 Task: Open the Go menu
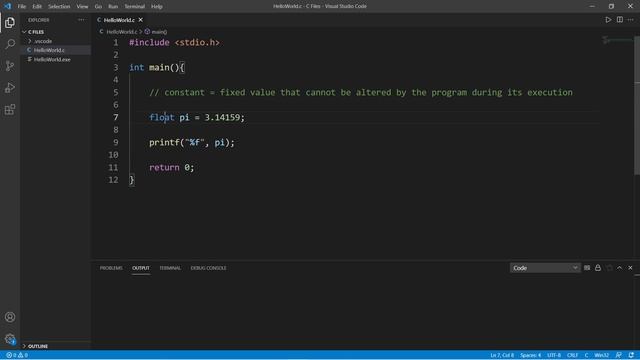pyautogui.click(x=98, y=6)
